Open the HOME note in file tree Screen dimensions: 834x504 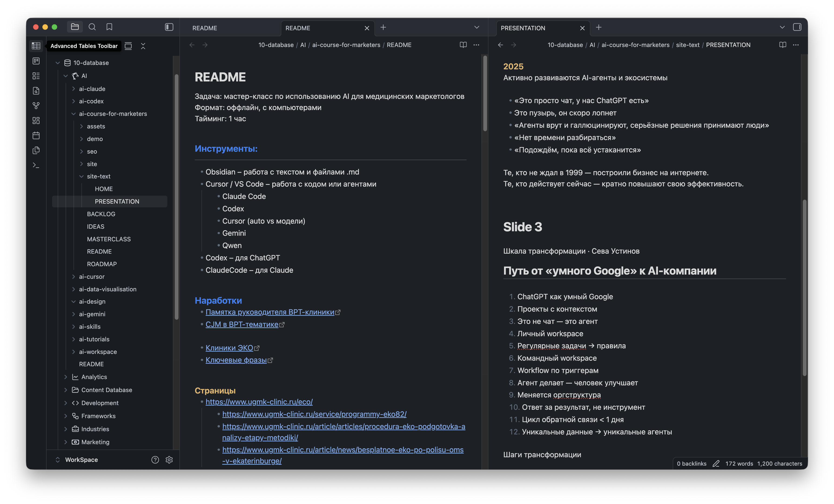104,189
